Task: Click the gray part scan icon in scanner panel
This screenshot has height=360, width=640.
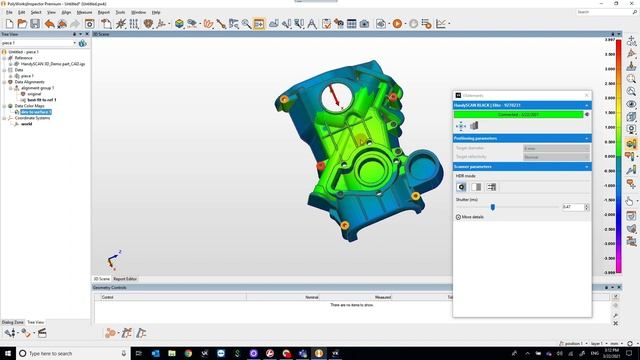Action: pyautogui.click(x=474, y=126)
